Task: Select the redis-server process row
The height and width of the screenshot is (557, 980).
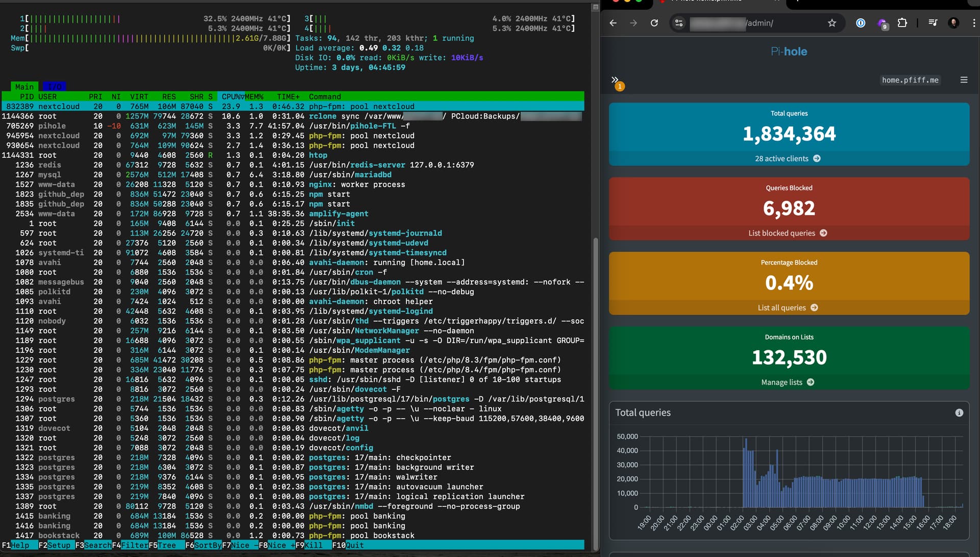Action: [x=292, y=165]
